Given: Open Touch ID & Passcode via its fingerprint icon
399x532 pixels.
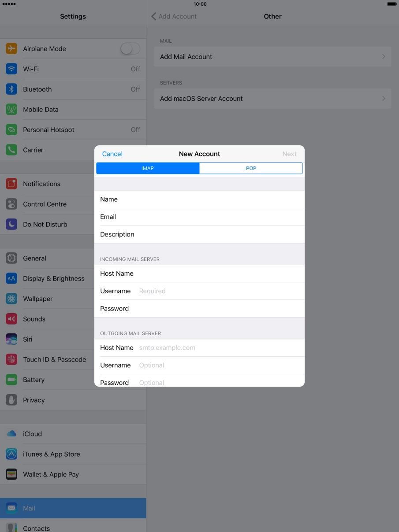Looking at the screenshot, I should tap(11, 359).
